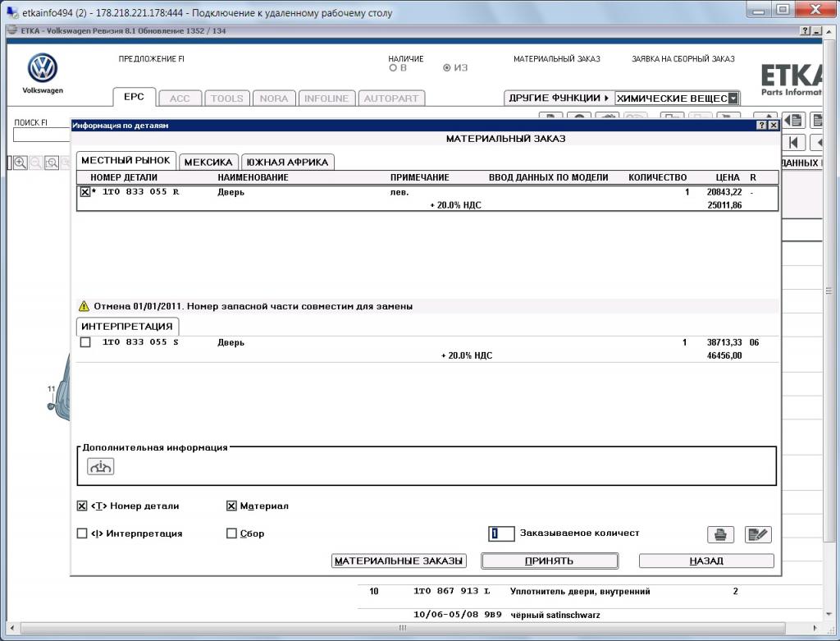Click the dialog help question-mark icon

coord(762,125)
